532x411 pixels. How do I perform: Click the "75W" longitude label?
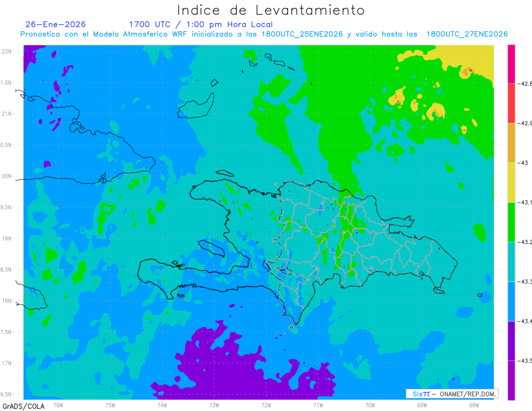[110, 405]
